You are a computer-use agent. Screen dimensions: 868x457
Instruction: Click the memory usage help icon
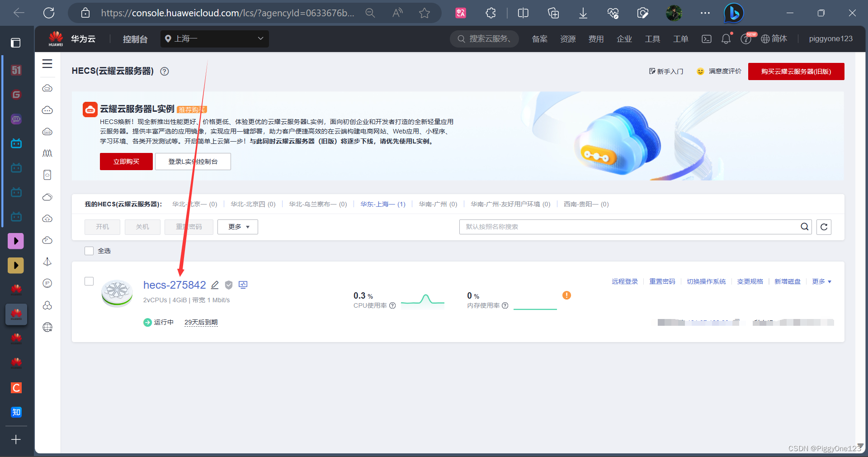coord(505,305)
